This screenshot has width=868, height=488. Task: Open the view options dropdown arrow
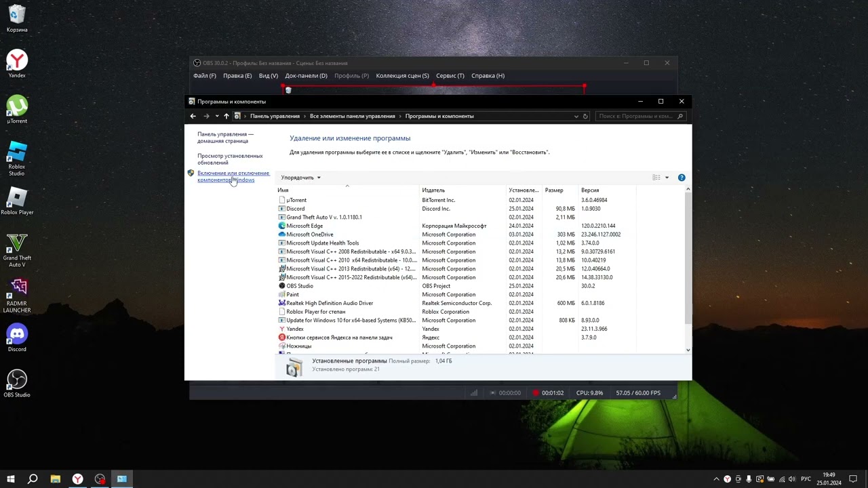[667, 178]
